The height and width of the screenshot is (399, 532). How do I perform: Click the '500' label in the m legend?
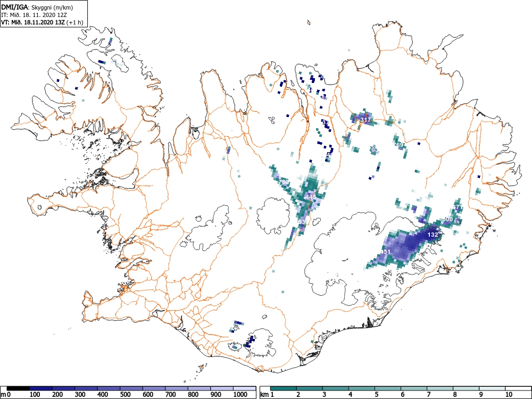coord(125,395)
